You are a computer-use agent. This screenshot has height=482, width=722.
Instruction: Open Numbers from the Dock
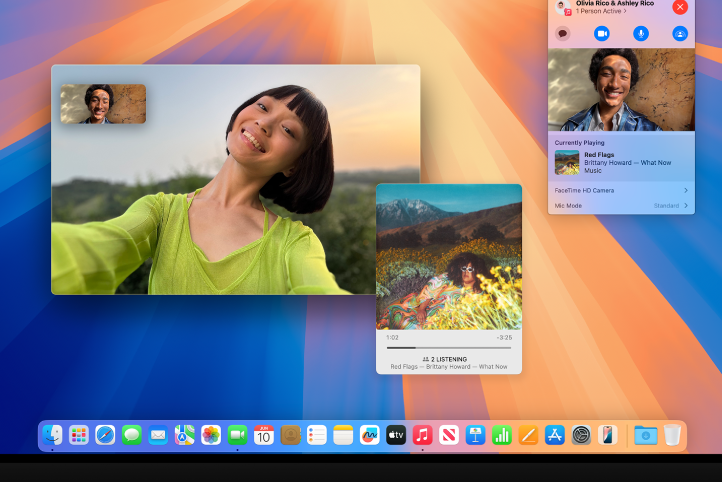[x=502, y=435]
